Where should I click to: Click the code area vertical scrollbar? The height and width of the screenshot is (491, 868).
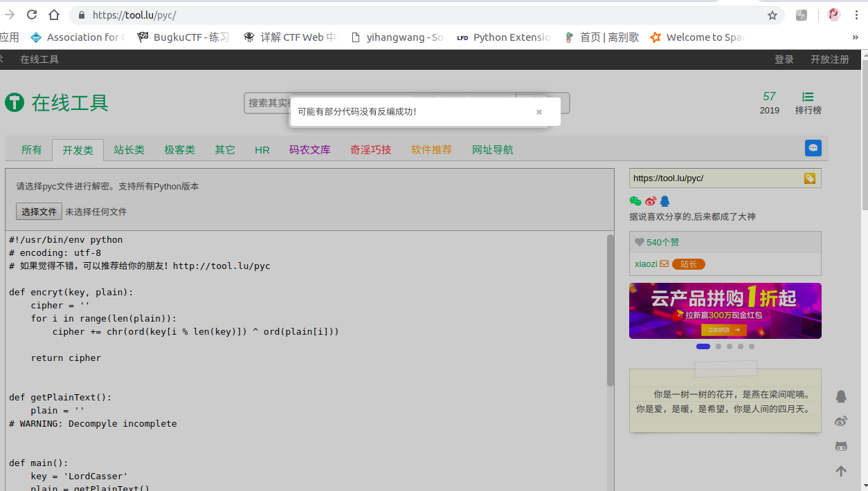pos(610,311)
